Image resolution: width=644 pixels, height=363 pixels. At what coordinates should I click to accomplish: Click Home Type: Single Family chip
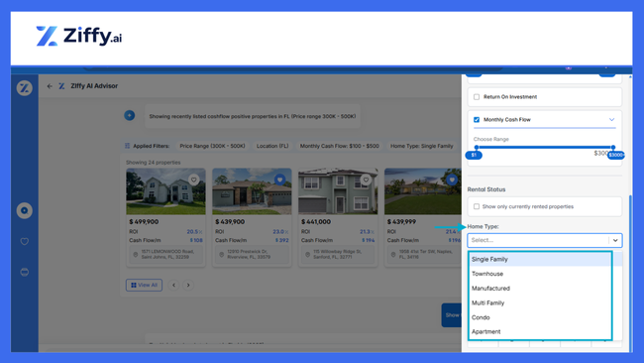pos(421,146)
